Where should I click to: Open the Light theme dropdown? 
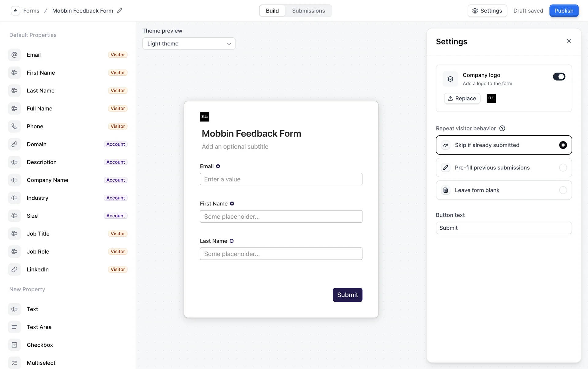tap(189, 43)
